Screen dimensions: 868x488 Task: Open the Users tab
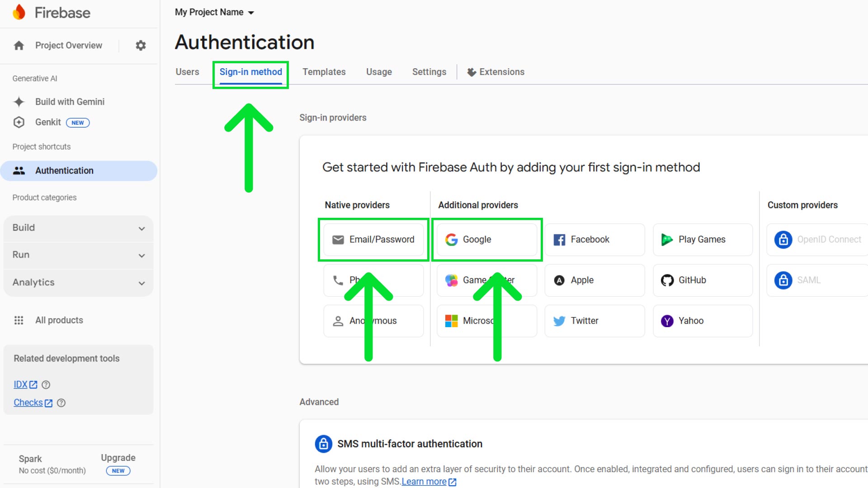[x=187, y=72]
